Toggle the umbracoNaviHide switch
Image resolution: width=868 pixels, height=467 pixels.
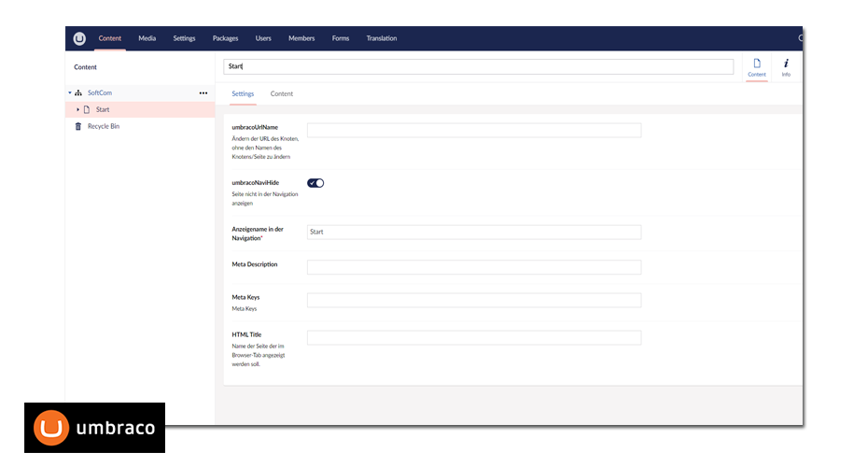point(315,183)
